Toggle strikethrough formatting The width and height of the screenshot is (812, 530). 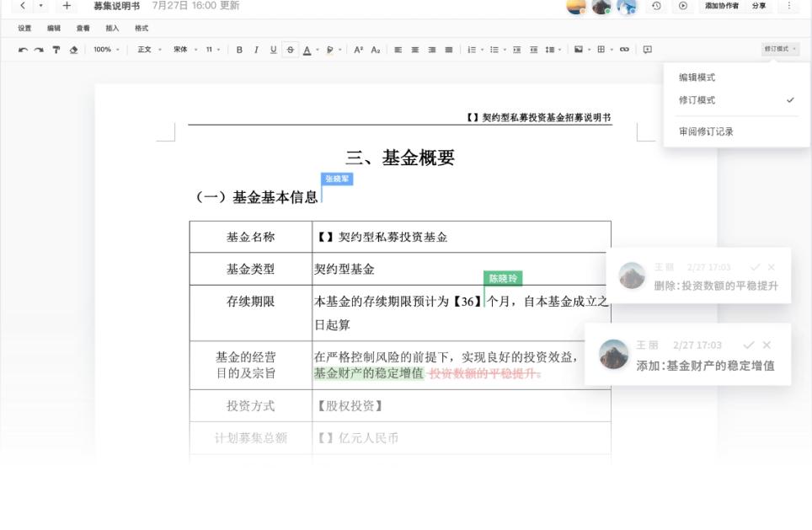291,50
